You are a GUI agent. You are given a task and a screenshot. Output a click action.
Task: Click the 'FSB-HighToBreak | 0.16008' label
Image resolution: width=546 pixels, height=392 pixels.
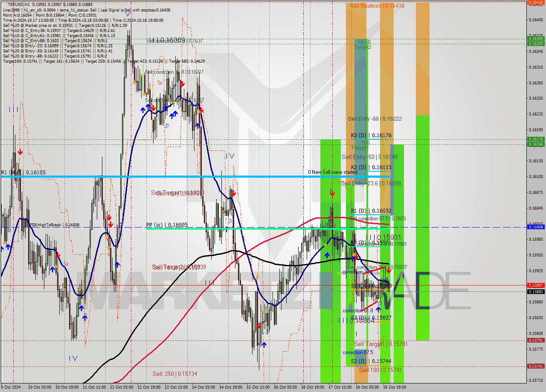coord(54,225)
